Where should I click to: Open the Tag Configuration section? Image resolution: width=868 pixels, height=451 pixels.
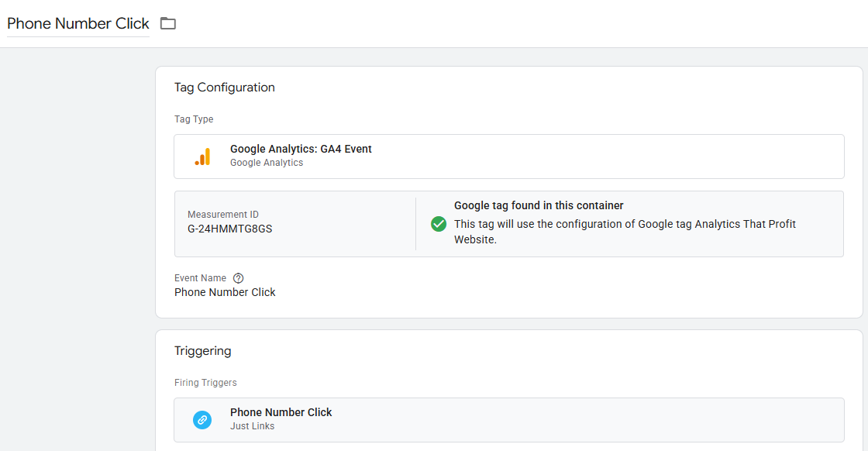pyautogui.click(x=225, y=87)
